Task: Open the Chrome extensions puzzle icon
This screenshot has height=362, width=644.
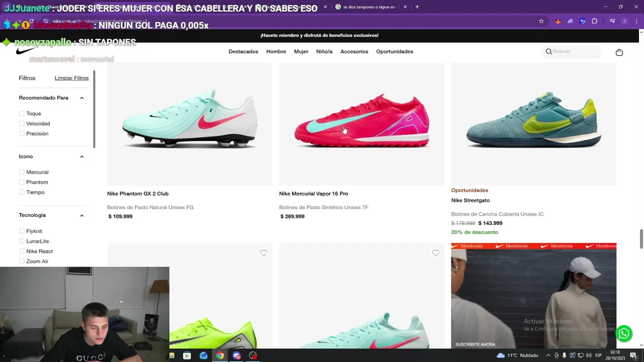Action: pos(595,21)
